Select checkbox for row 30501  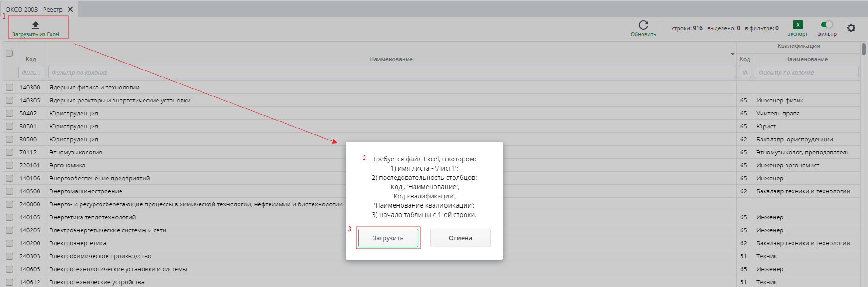(x=9, y=126)
